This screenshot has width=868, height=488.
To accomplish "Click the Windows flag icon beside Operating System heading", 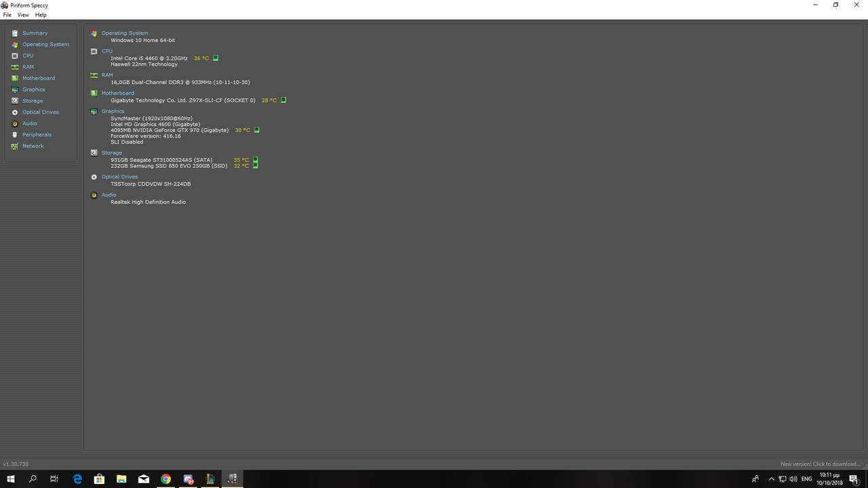I will click(x=94, y=33).
